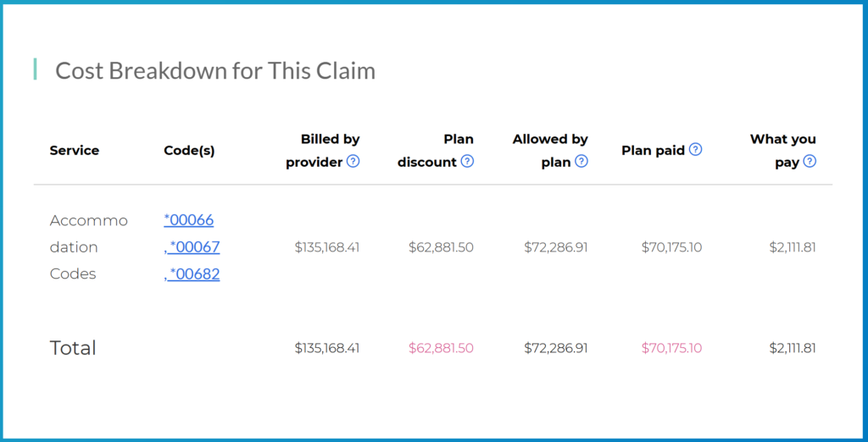Click the Plan paid header label

tap(652, 151)
